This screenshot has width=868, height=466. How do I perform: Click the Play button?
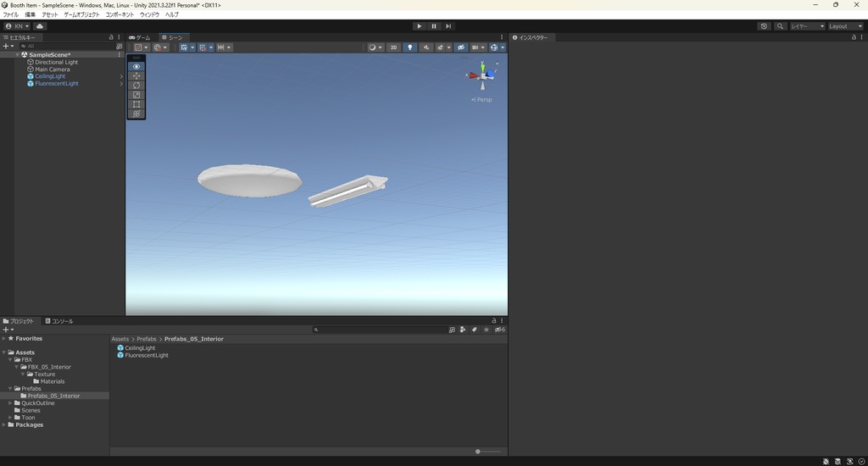pyautogui.click(x=419, y=26)
